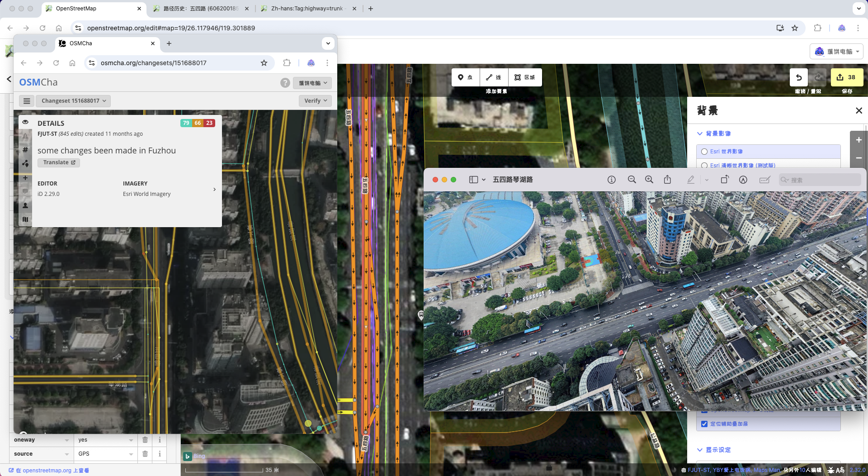Open user menu dropdown in iD header

pos(836,52)
